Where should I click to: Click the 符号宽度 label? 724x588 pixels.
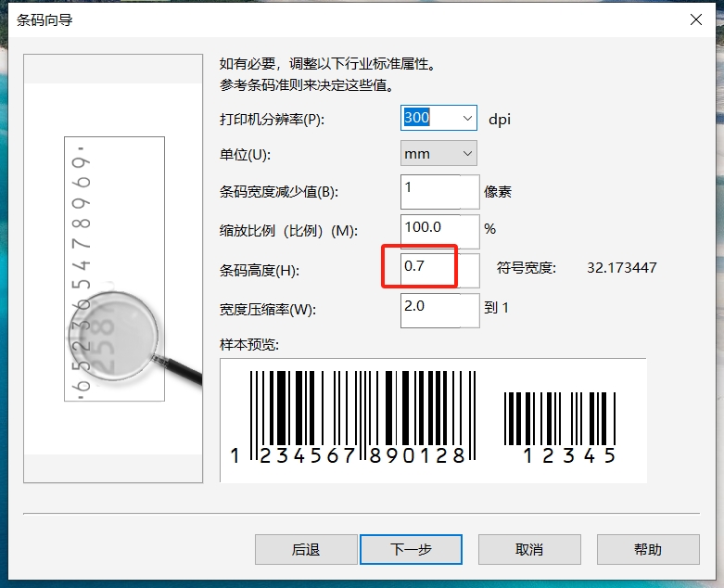tap(527, 268)
